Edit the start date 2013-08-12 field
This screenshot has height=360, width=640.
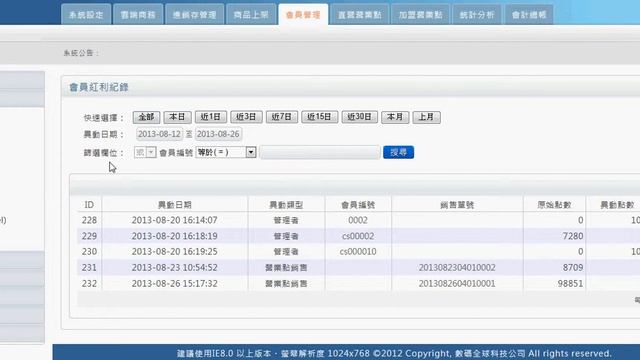[x=159, y=134]
